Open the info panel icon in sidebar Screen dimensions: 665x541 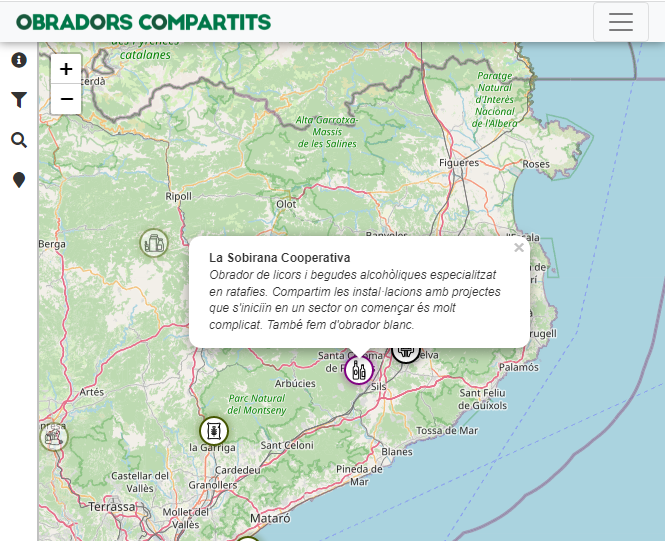tap(19, 60)
